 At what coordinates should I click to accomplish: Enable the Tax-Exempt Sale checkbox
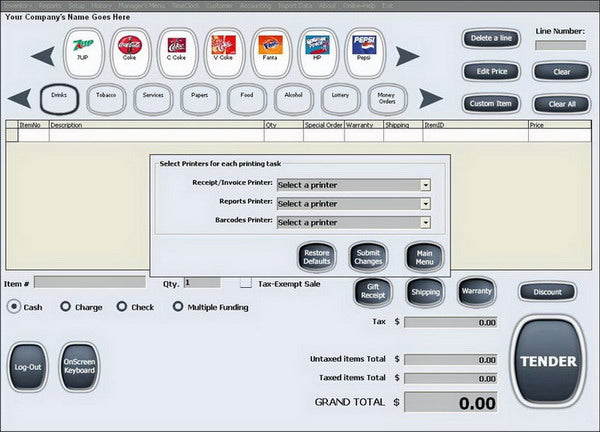[246, 283]
